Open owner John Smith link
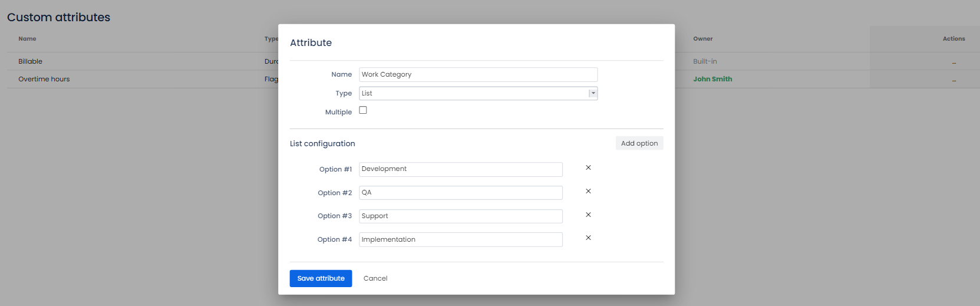 [712, 79]
